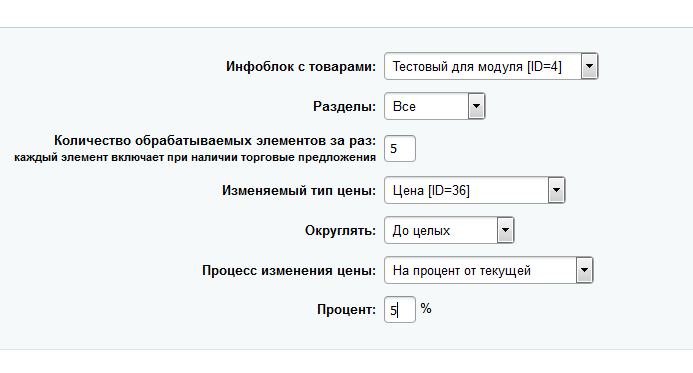This screenshot has width=693, height=373.
Task: Click the Округлять label
Action: [x=340, y=231]
